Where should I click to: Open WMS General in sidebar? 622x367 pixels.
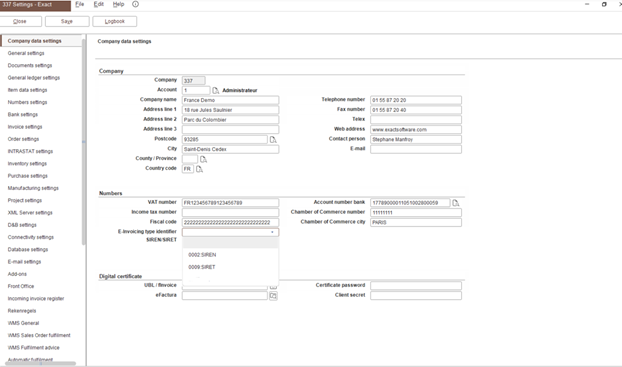pyautogui.click(x=23, y=323)
